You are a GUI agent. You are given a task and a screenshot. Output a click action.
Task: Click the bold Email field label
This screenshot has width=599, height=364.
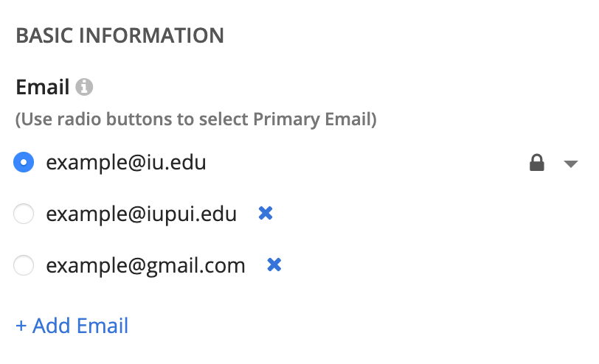pos(42,87)
